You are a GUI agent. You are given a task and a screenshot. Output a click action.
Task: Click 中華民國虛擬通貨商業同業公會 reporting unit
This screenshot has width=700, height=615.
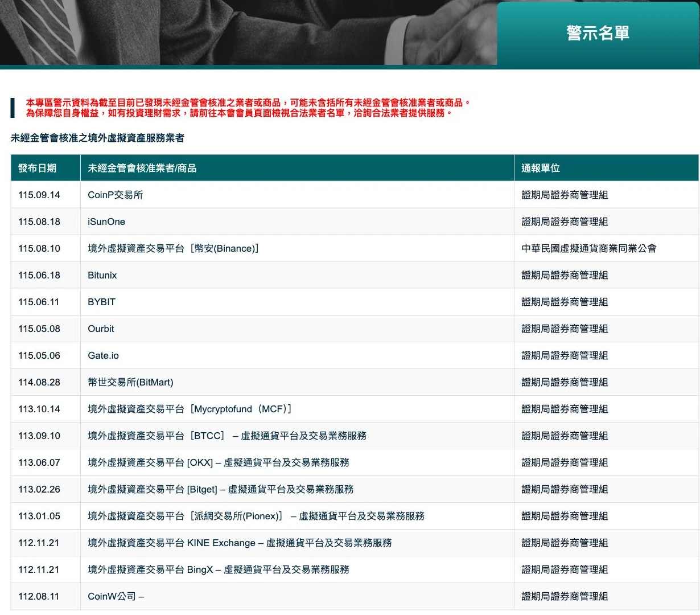(589, 248)
